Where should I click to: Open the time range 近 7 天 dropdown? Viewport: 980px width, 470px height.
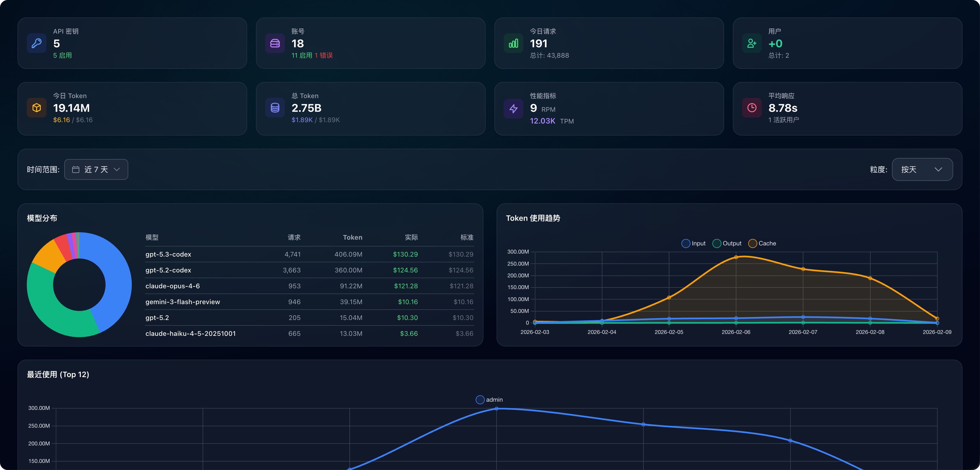click(96, 170)
